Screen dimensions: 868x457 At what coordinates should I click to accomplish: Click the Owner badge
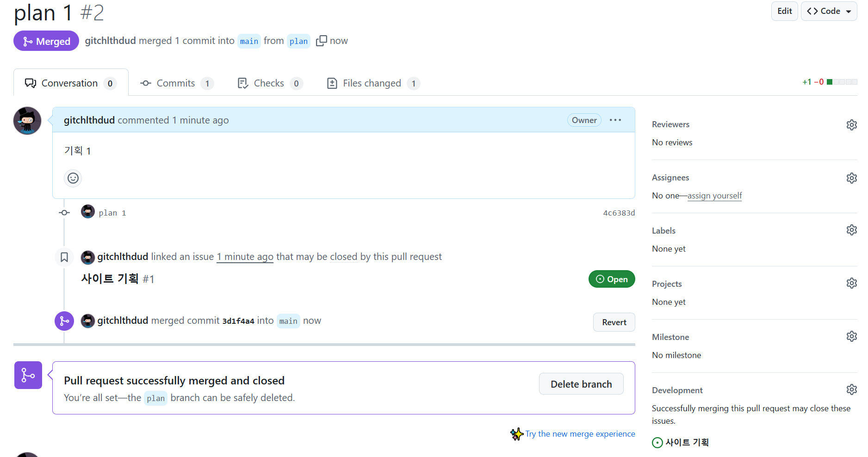click(584, 120)
